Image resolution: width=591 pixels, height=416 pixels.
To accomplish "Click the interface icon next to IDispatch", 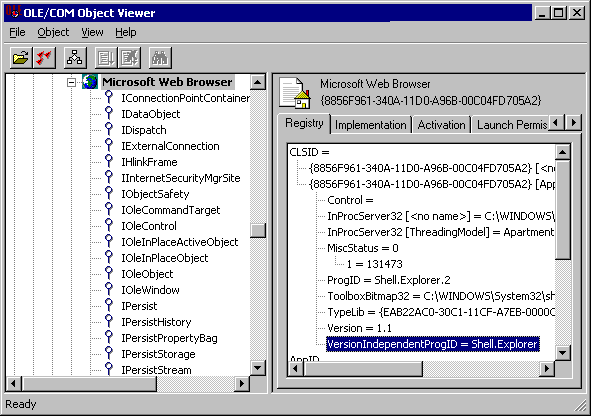I will tap(109, 129).
